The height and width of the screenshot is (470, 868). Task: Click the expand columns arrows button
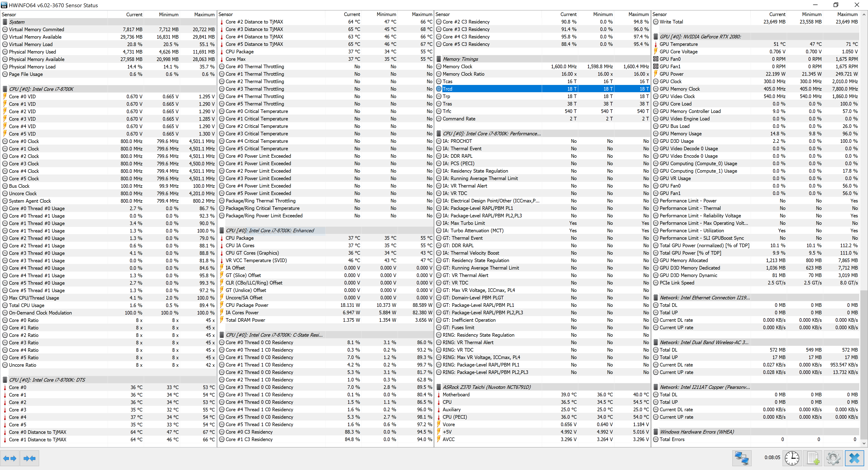point(10,458)
